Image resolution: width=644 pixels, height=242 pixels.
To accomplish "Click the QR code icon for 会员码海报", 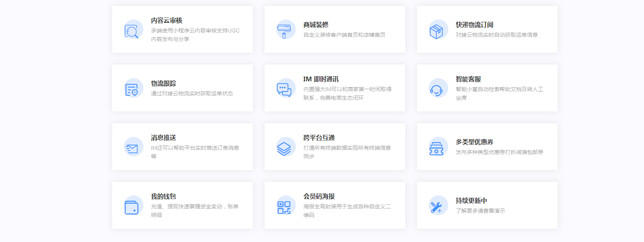I will [284, 206].
